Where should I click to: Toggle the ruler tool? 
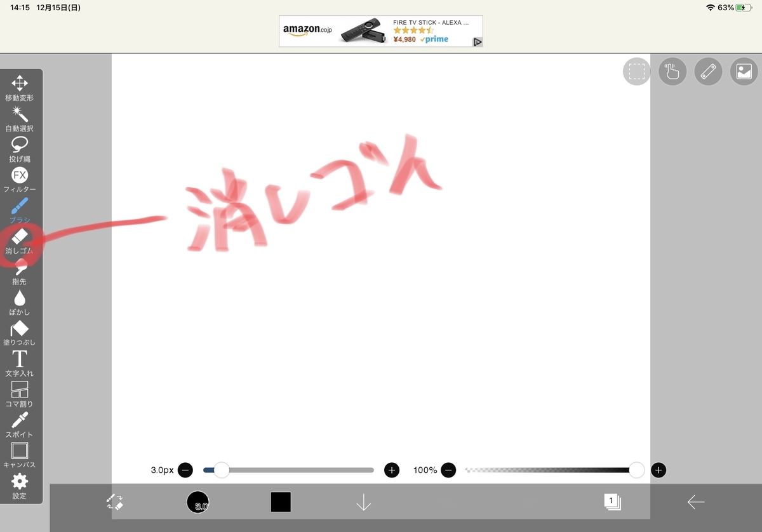(x=708, y=72)
